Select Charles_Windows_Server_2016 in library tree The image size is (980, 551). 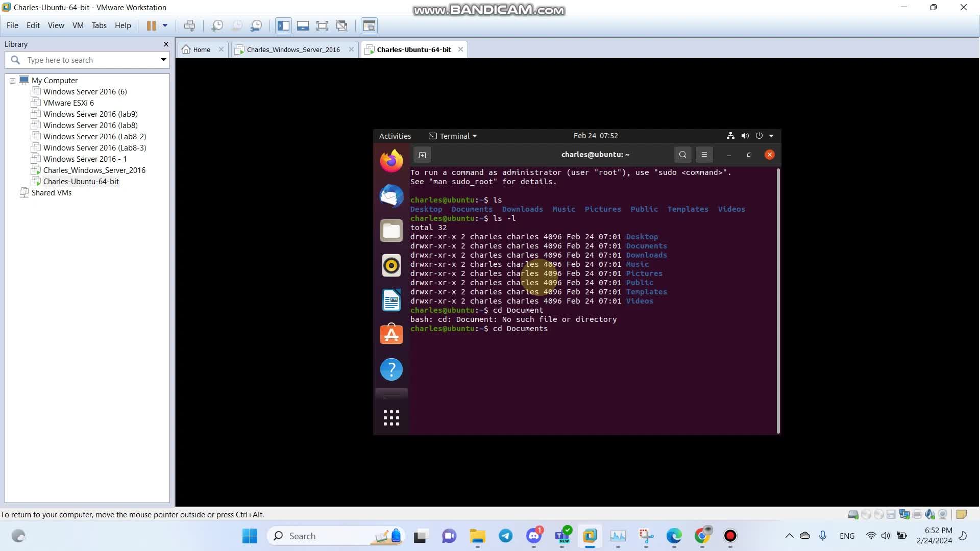click(x=94, y=170)
